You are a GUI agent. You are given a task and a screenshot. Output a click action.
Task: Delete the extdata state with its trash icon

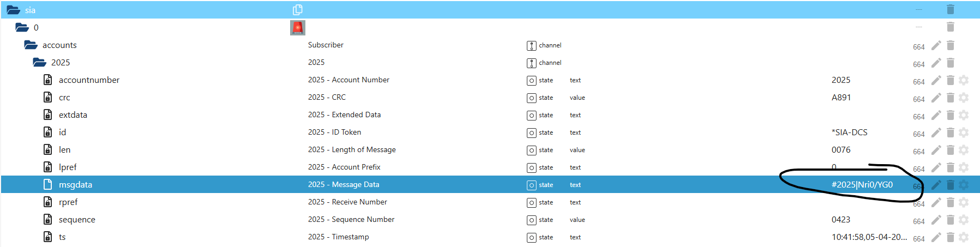(951, 115)
